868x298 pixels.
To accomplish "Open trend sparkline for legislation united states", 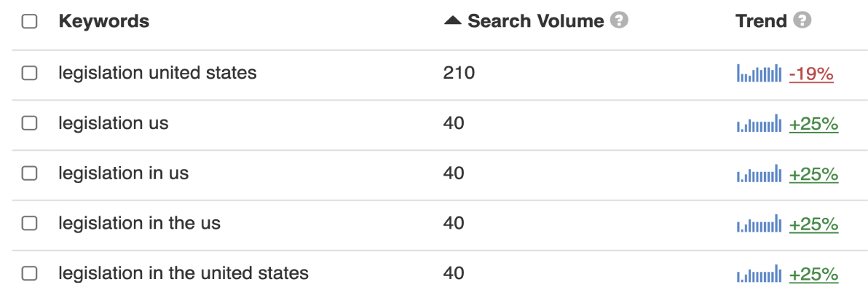I will pyautogui.click(x=759, y=73).
